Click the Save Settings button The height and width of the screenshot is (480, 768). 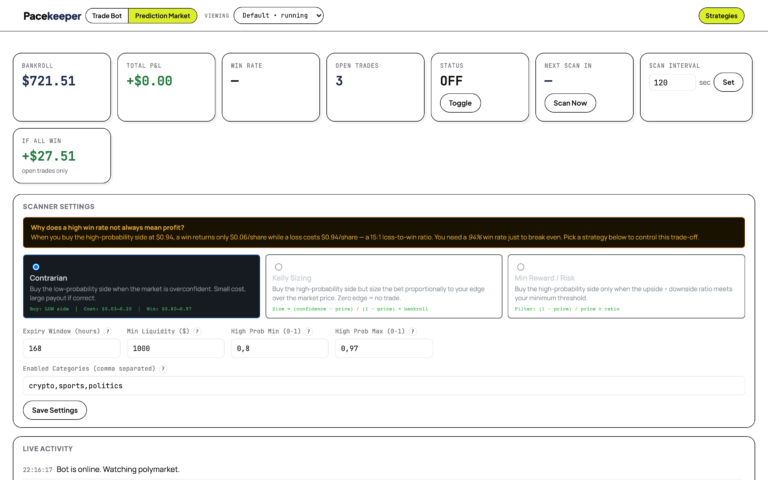click(x=55, y=410)
